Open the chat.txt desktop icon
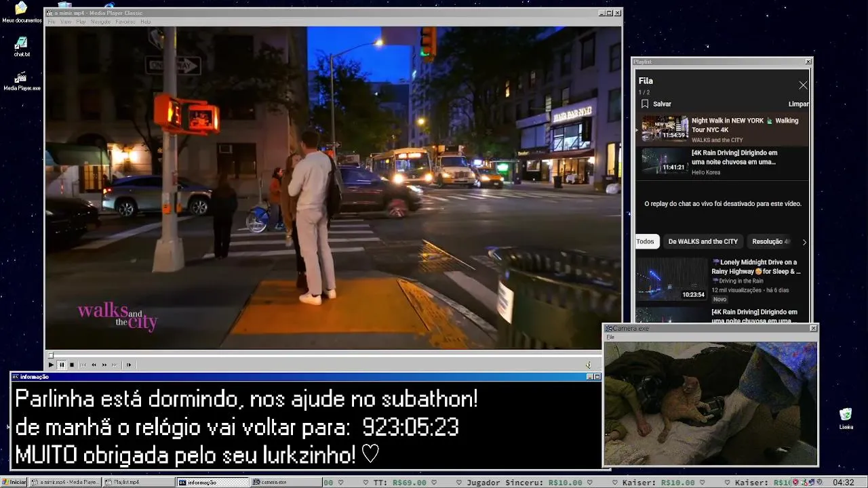This screenshot has width=868, height=488. (22, 47)
